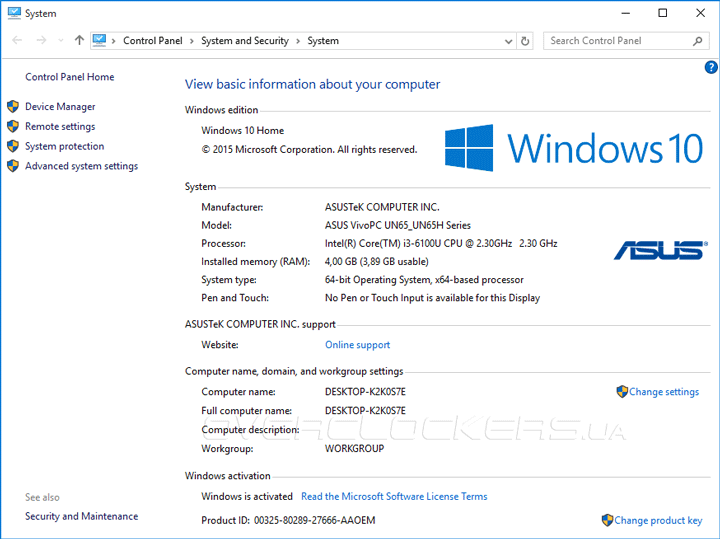Select 'Windows is activated' status text
This screenshot has height=539, width=720.
click(247, 496)
